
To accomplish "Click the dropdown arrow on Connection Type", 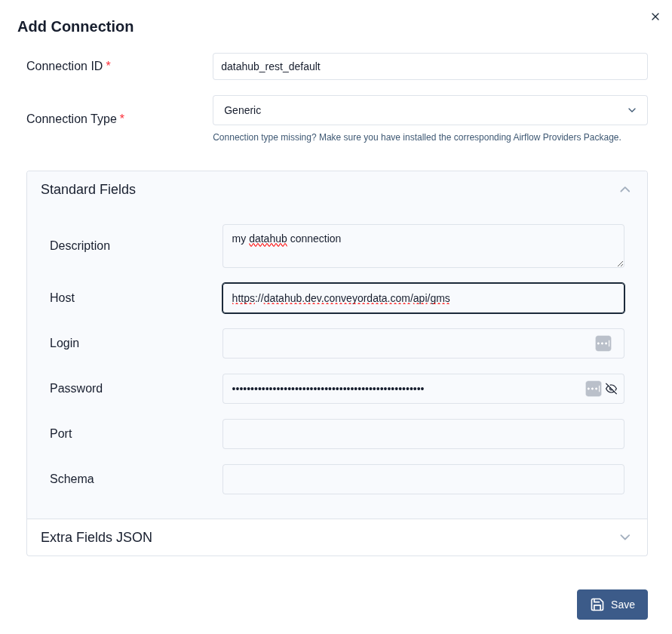I will (x=632, y=110).
